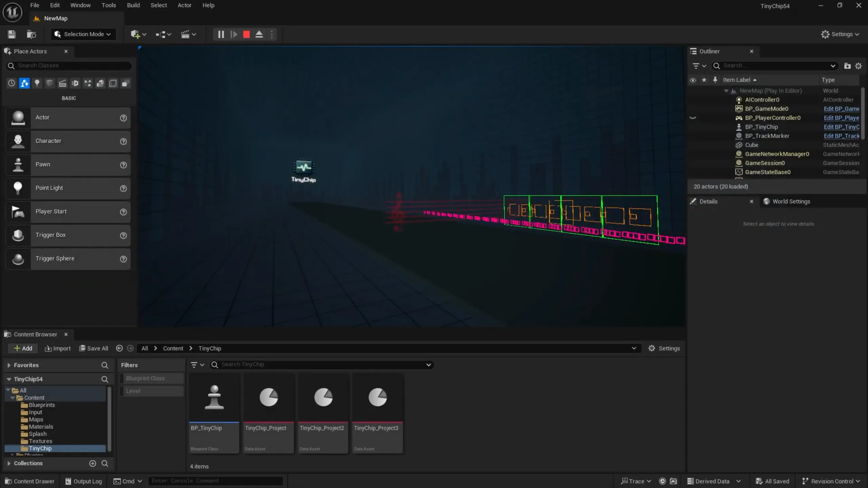The image size is (868, 488).
Task: Open Edit BP_GameMode link
Action: coord(841,109)
